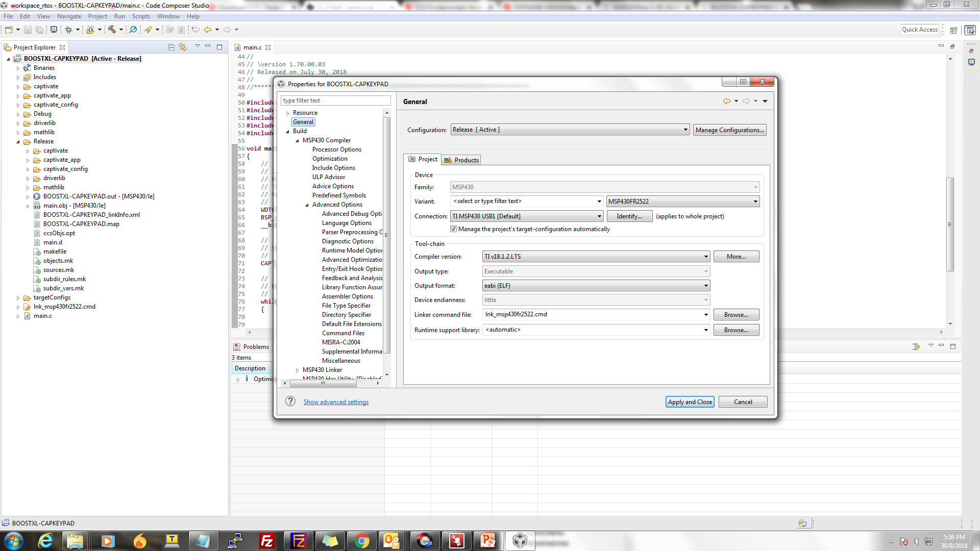Collapse Advanced Options tree node
980x551 pixels.
(307, 205)
